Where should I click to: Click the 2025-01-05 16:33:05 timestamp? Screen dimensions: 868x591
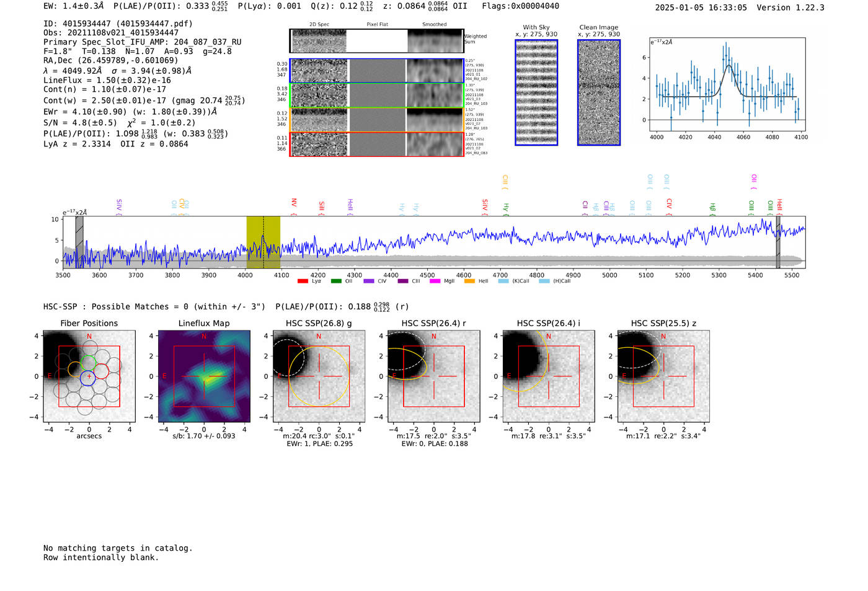tap(701, 7)
